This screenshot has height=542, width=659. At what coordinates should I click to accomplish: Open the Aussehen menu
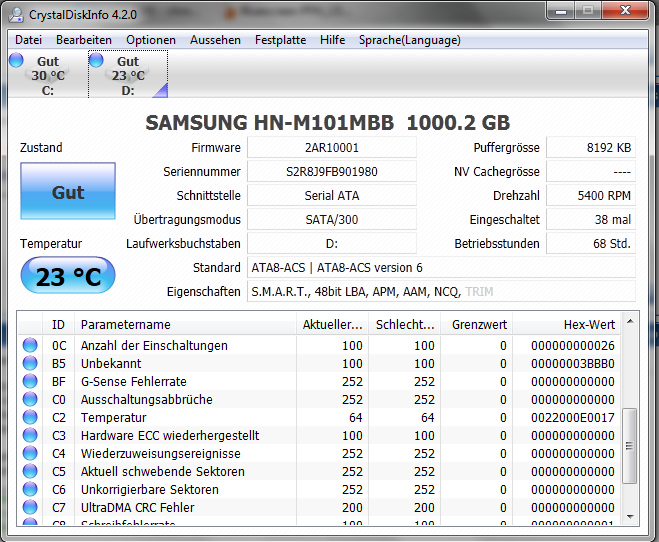click(215, 40)
